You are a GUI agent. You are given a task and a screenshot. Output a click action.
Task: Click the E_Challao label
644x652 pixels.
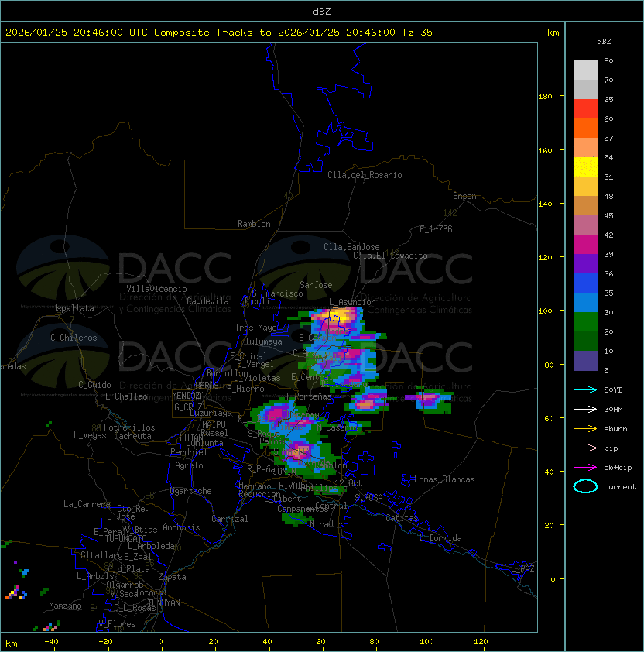pos(126,396)
